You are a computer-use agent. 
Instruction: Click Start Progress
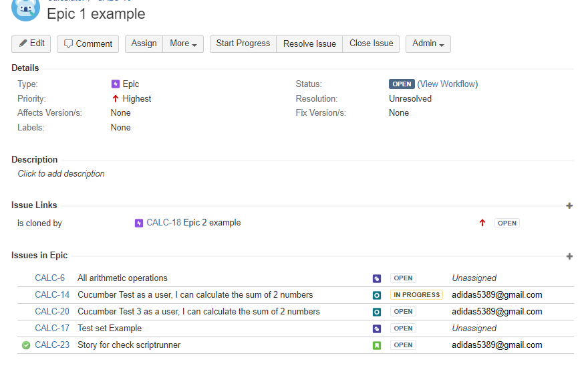click(x=243, y=44)
